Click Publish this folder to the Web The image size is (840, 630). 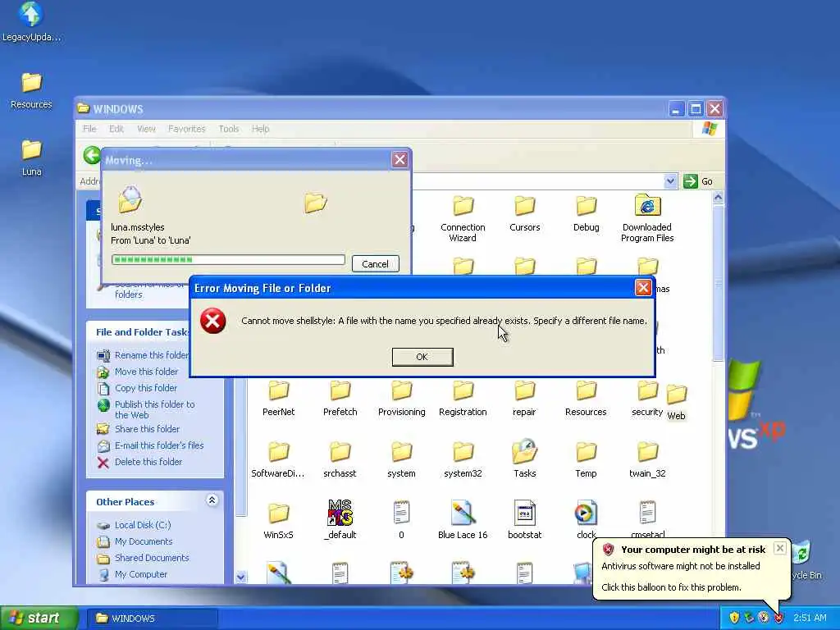pyautogui.click(x=146, y=409)
